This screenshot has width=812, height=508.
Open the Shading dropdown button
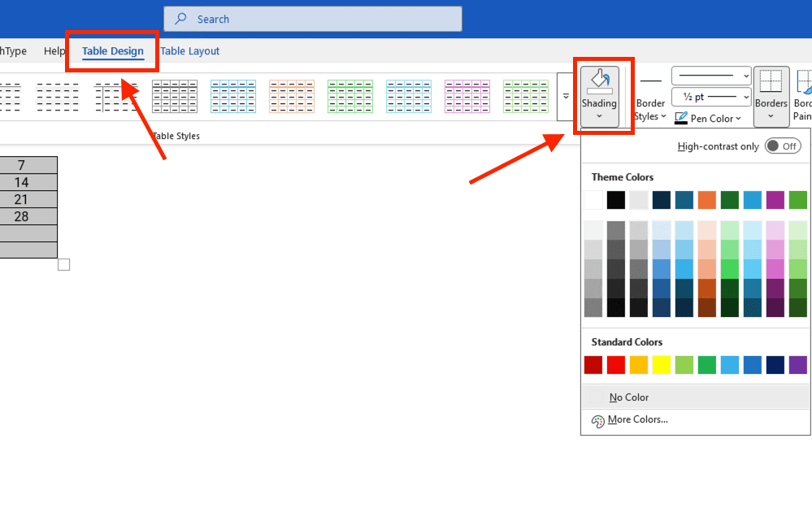coord(600,97)
